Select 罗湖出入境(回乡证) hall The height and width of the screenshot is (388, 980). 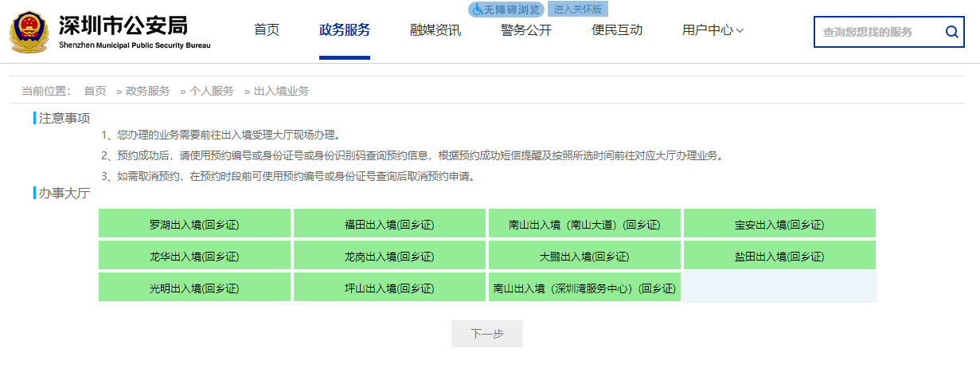coord(194,224)
